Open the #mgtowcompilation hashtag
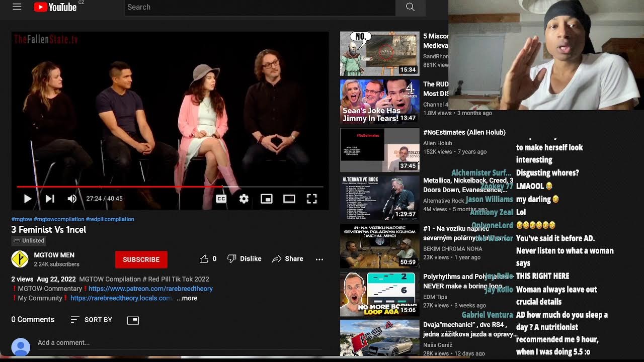 (59, 219)
